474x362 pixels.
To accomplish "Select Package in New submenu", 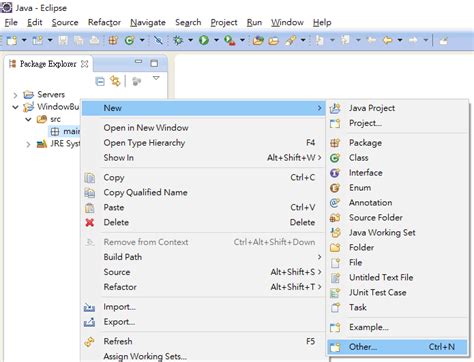I will [397, 143].
